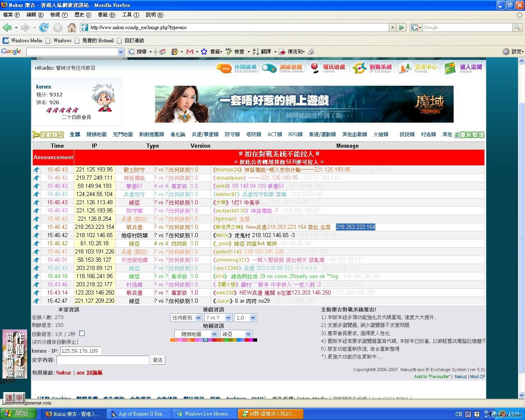Click the join icon for row 221.127.209.230
This screenshot has height=420, width=525.
(37, 301)
